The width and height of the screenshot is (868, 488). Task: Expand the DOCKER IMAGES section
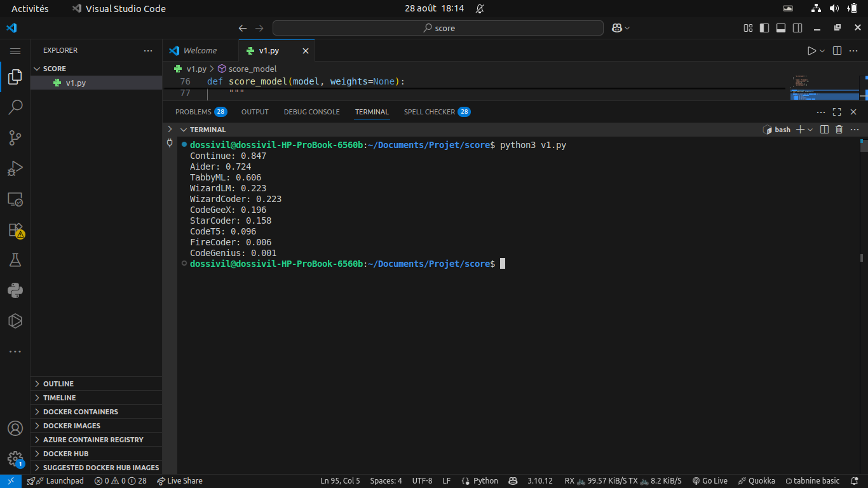tap(96, 426)
